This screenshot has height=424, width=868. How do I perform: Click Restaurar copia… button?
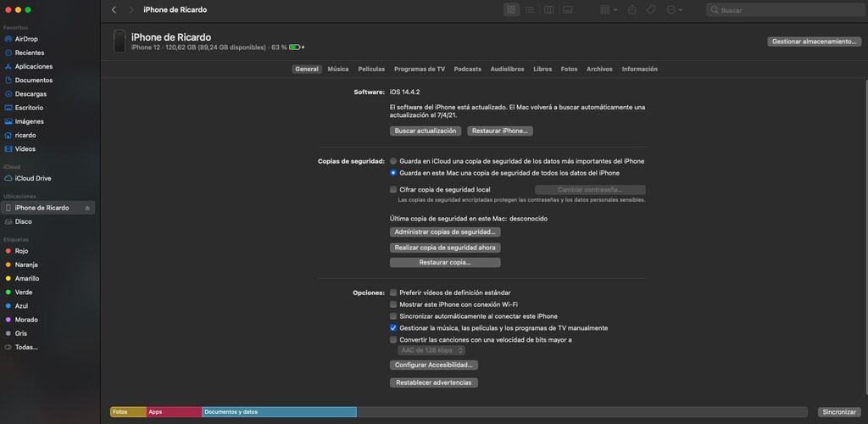(445, 262)
